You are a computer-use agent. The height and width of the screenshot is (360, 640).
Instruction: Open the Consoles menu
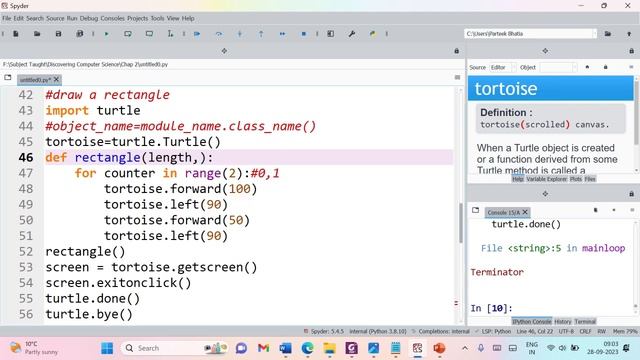112,18
